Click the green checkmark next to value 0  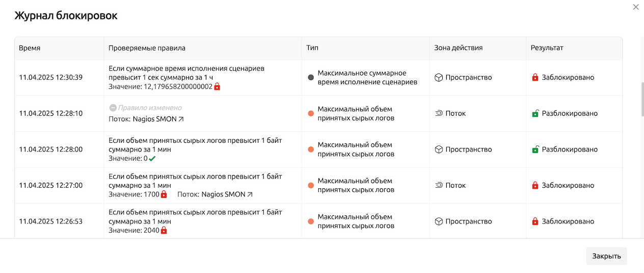[152, 159]
